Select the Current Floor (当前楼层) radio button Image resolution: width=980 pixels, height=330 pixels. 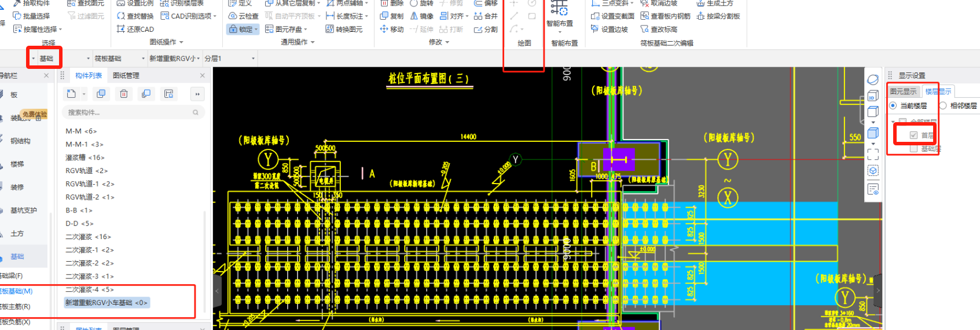(893, 105)
